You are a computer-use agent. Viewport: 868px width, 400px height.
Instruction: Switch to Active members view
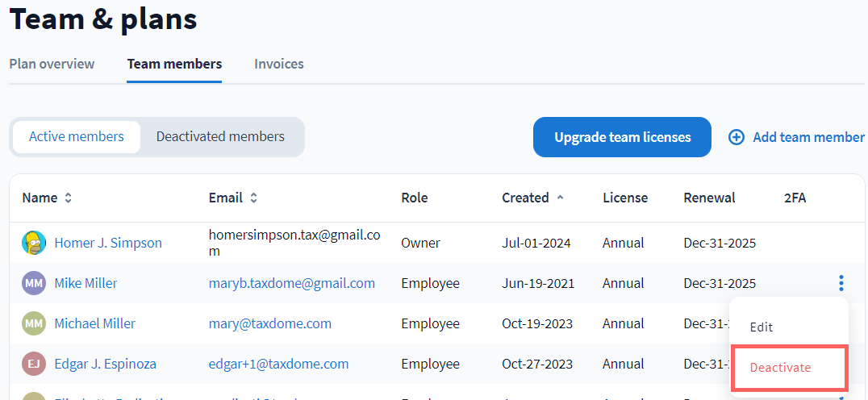pos(77,136)
